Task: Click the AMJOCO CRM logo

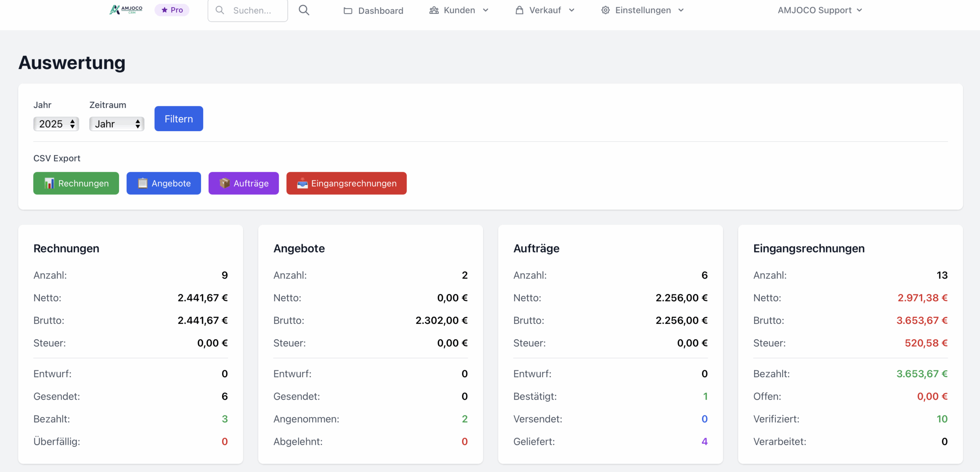Action: [126, 10]
